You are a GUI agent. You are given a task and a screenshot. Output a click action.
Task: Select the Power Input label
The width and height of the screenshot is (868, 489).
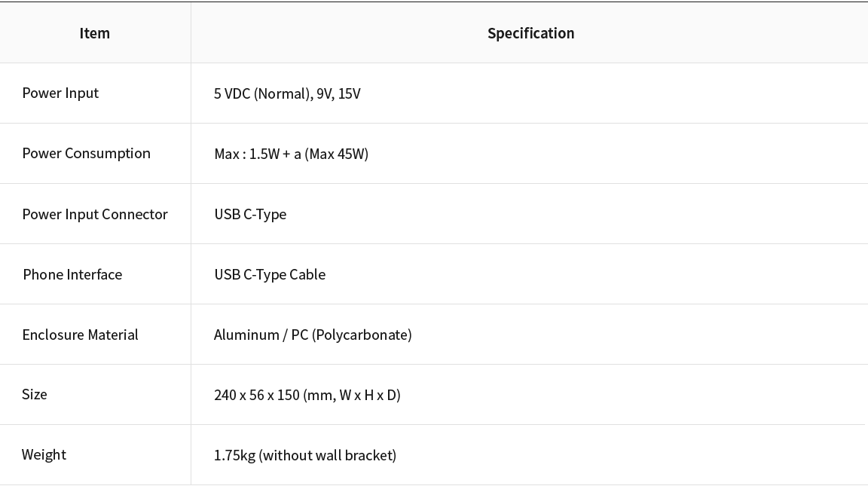(60, 93)
